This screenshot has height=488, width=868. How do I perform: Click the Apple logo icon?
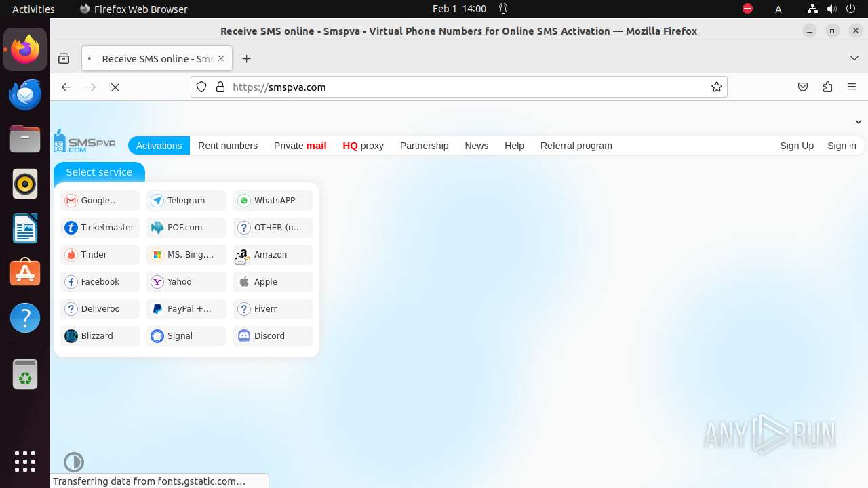pyautogui.click(x=244, y=282)
